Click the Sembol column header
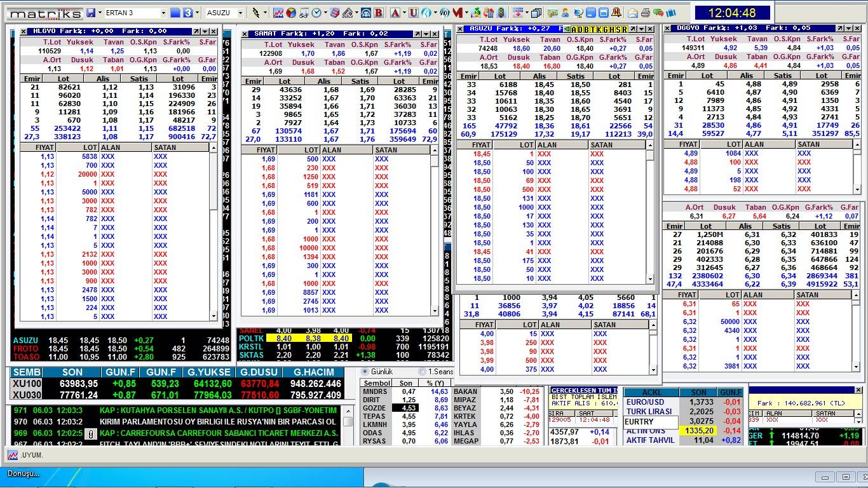Screen dimensions: 868x488 click(x=377, y=383)
